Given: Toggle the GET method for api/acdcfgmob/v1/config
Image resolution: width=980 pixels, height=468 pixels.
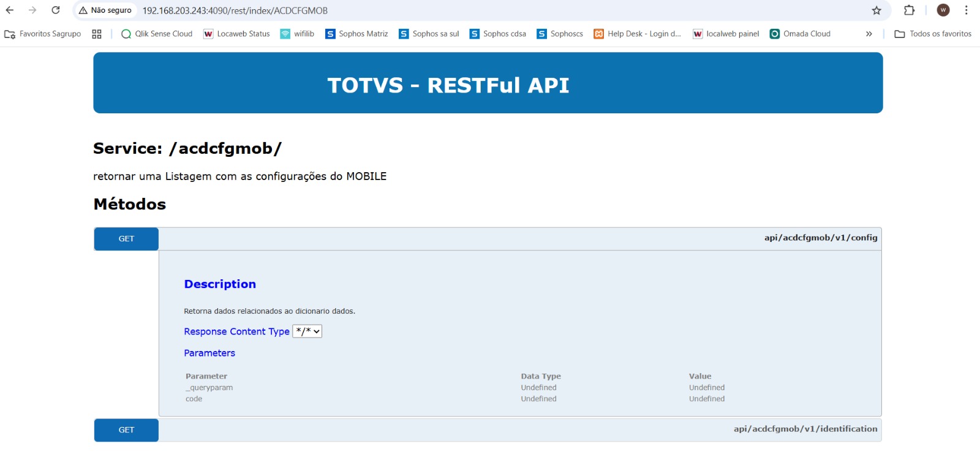Looking at the screenshot, I should click(126, 239).
